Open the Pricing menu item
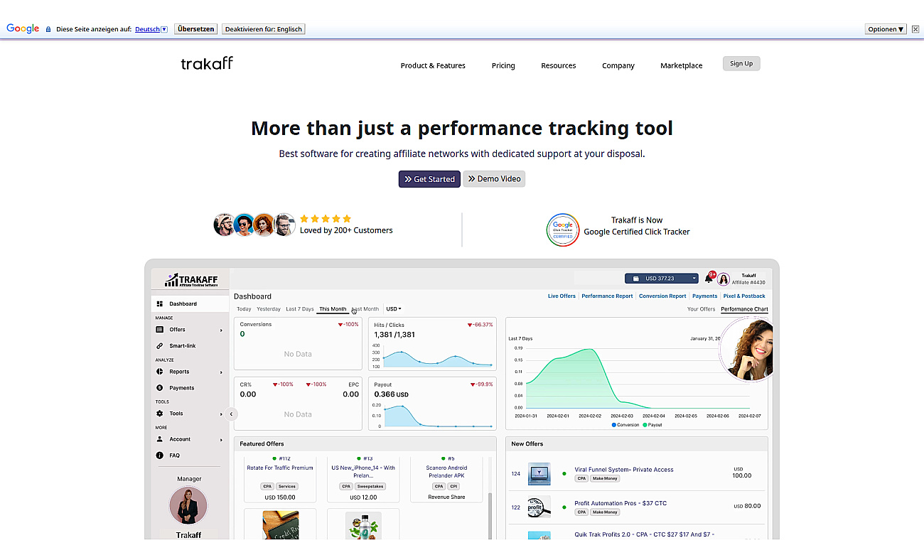The height and width of the screenshot is (560, 924). 503,65
